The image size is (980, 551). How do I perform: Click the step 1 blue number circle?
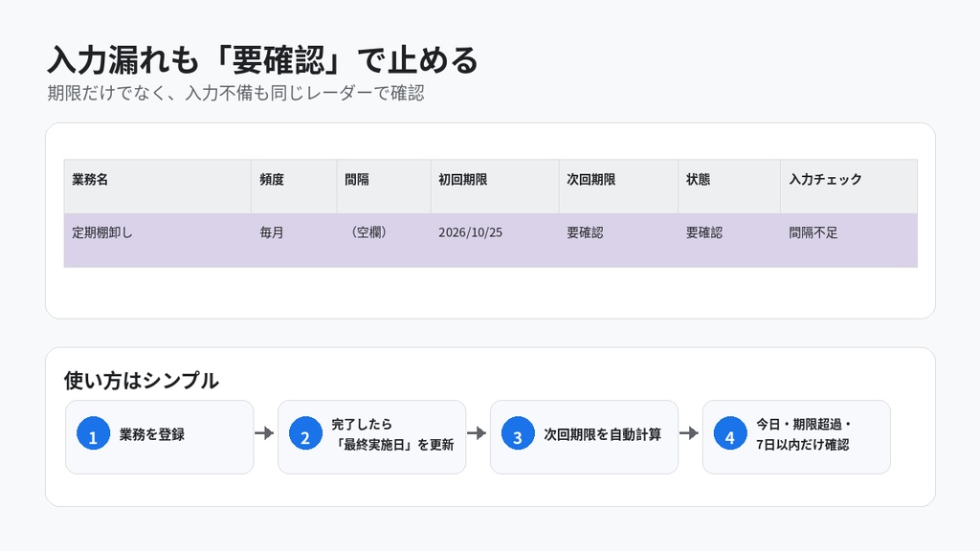point(93,433)
